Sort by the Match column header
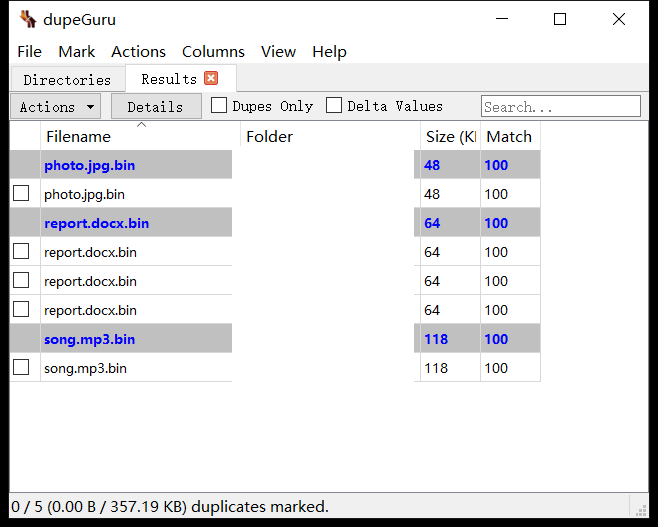Image resolution: width=658 pixels, height=527 pixels. point(510,137)
